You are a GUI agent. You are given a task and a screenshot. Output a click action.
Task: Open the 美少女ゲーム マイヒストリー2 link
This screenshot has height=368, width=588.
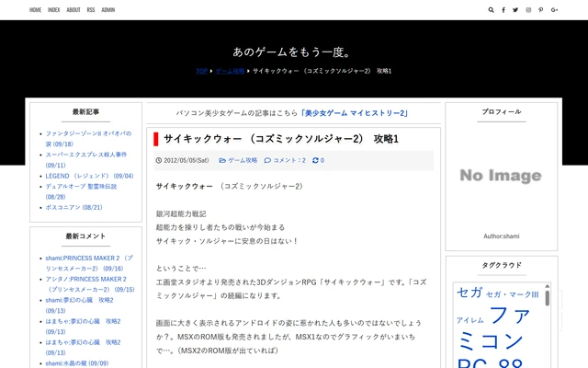coord(354,113)
